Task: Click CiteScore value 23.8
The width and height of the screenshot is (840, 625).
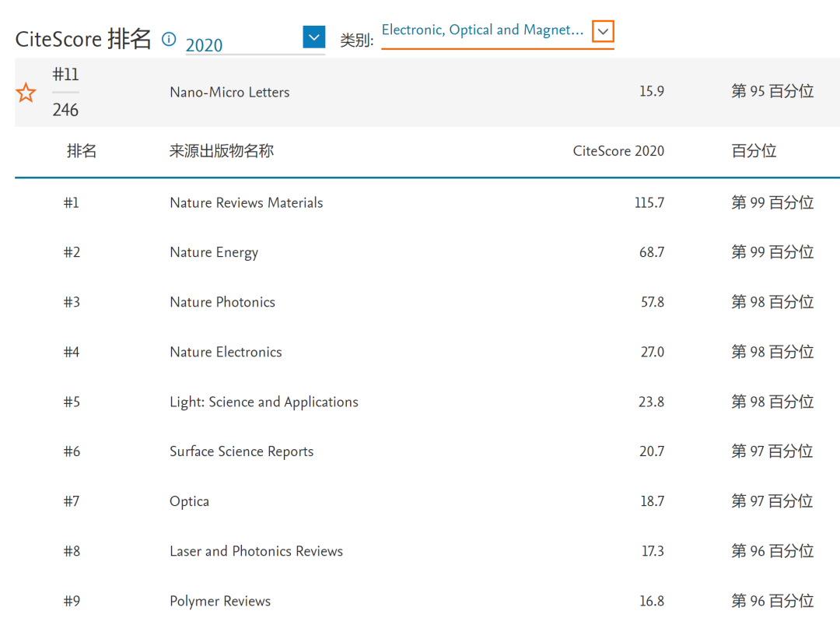Action: (651, 402)
